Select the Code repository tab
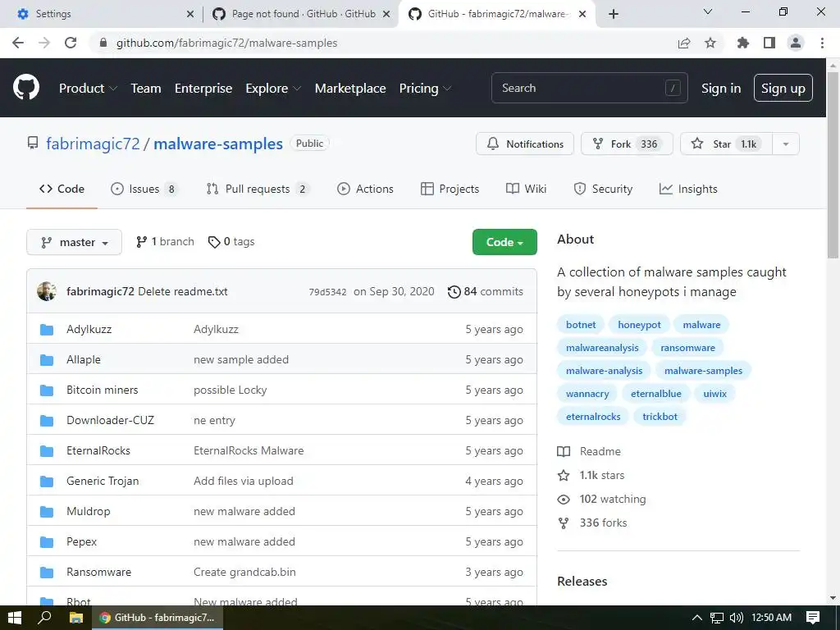The height and width of the screenshot is (630, 840). click(62, 189)
